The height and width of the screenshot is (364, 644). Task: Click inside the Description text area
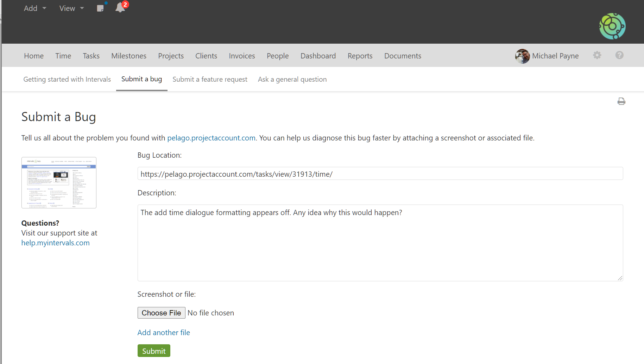(x=380, y=243)
